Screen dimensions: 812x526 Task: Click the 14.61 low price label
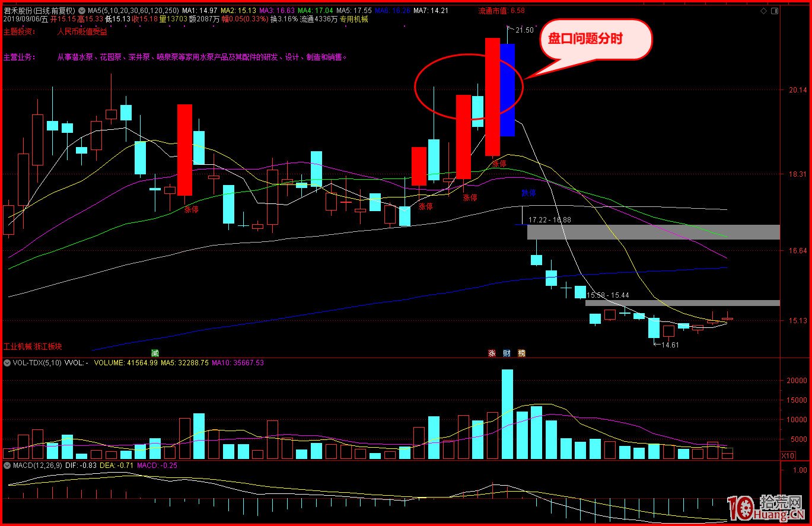pyautogui.click(x=670, y=345)
